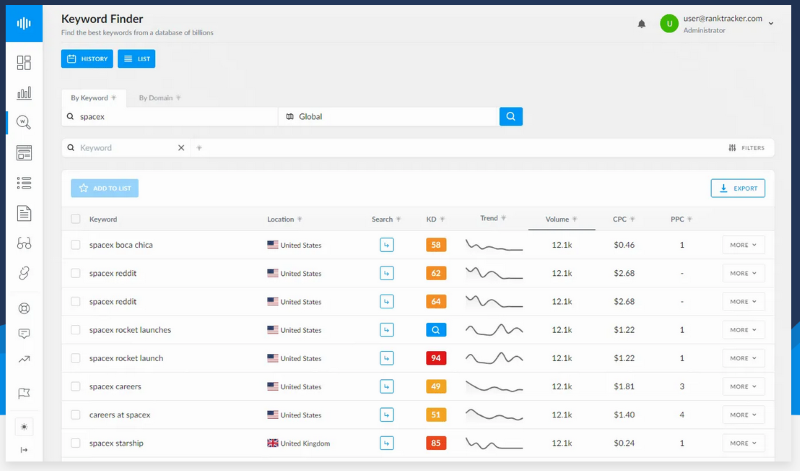Image resolution: width=800 pixels, height=471 pixels.
Task: Clear the keyword filter with X icon
Action: coord(181,147)
